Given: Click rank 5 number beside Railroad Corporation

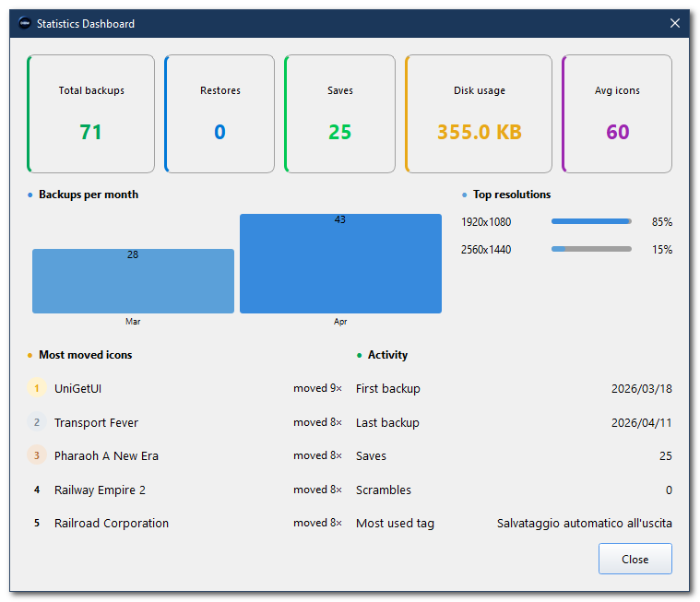Looking at the screenshot, I should click(37, 523).
